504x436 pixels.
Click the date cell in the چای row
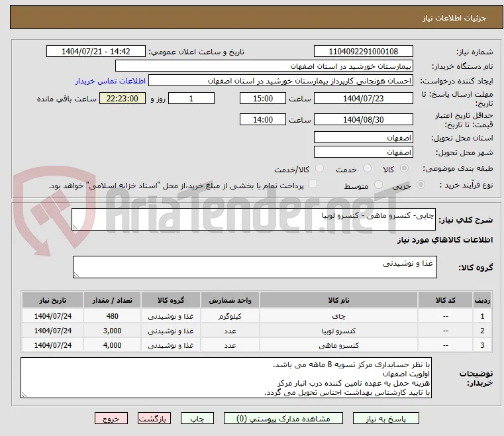(53, 316)
